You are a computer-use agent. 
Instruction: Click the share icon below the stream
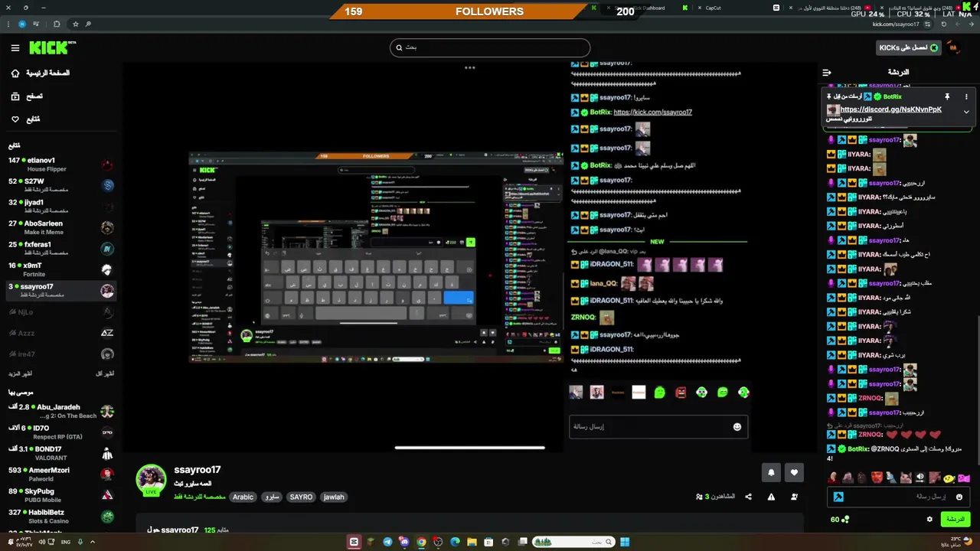coord(748,497)
